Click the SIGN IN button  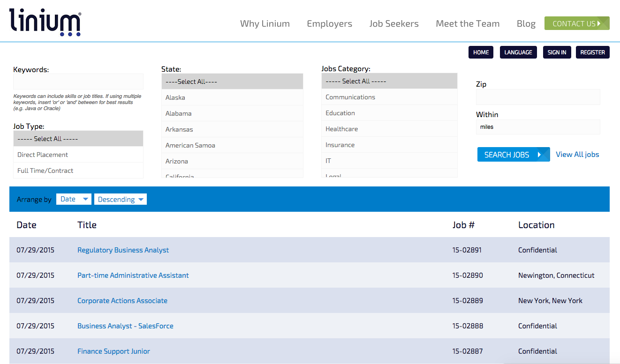pyautogui.click(x=557, y=52)
